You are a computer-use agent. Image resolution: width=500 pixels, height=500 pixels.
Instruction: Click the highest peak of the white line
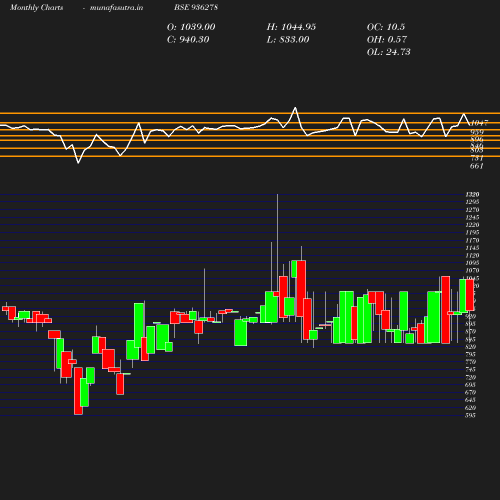(295, 108)
